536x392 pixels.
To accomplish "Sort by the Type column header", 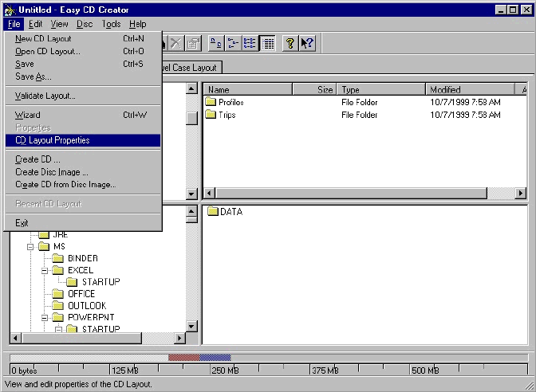I will [381, 89].
